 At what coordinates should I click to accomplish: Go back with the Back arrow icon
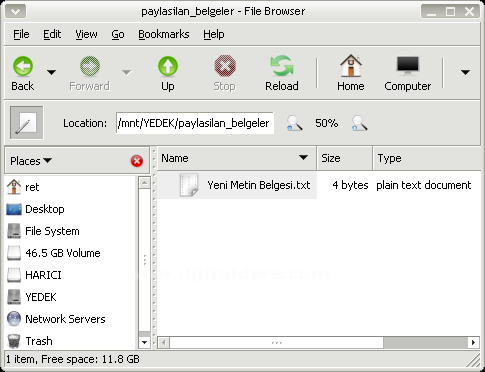coord(23,66)
